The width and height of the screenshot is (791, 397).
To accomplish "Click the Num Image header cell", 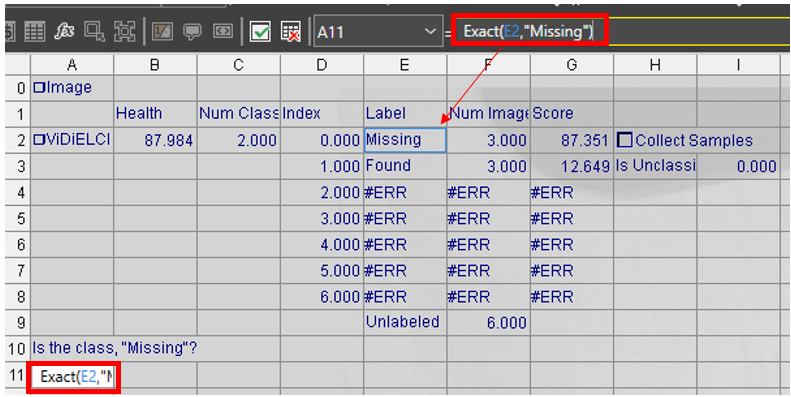I will point(488,115).
